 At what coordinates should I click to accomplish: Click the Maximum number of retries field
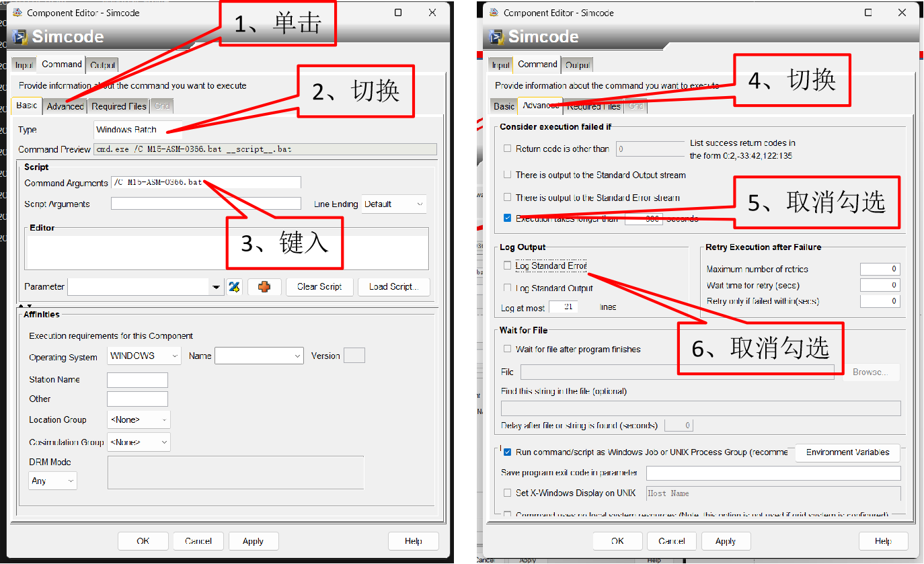tap(880, 269)
